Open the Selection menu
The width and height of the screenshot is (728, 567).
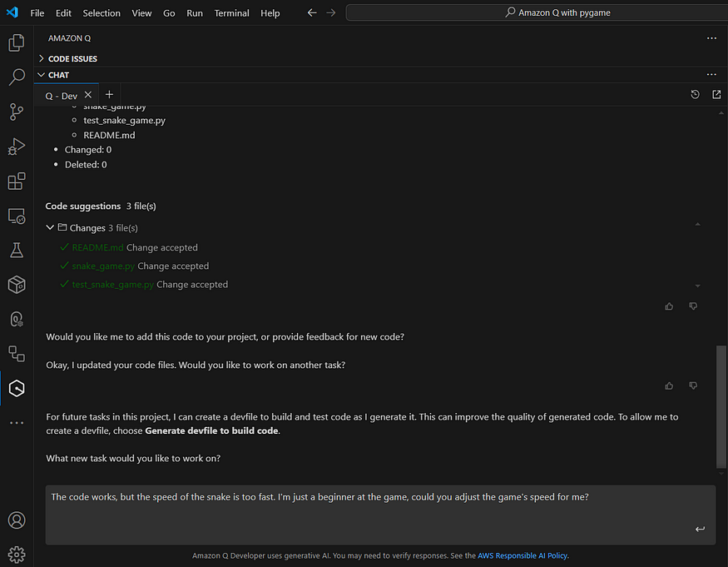pos(102,13)
